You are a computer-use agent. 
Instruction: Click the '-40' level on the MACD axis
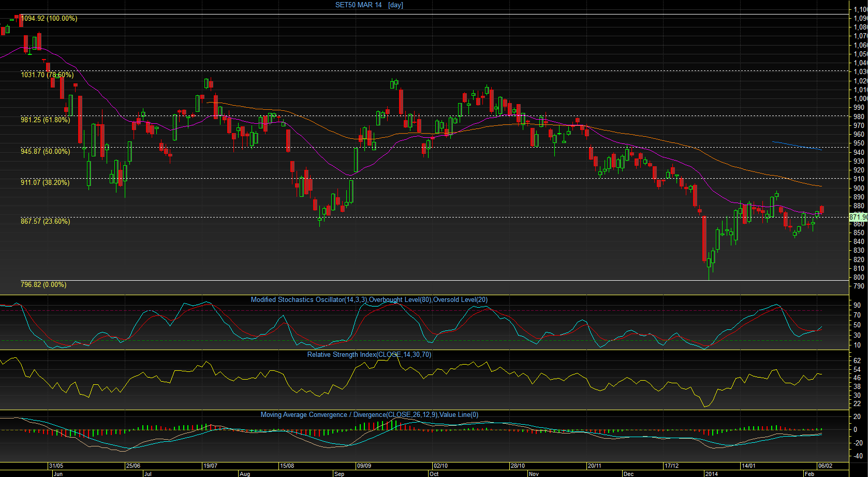point(858,456)
